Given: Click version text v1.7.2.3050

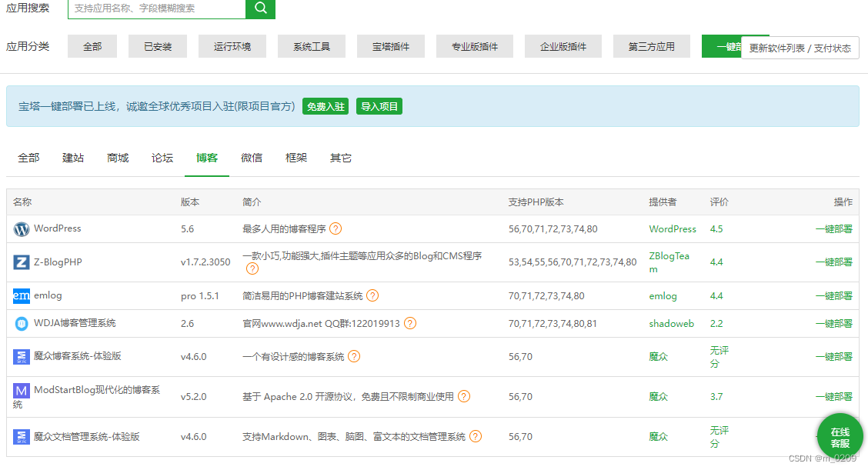Looking at the screenshot, I should coord(205,262).
